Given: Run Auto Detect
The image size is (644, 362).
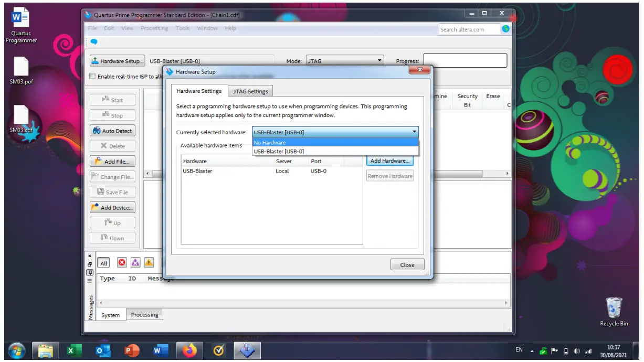Looking at the screenshot, I should (112, 131).
